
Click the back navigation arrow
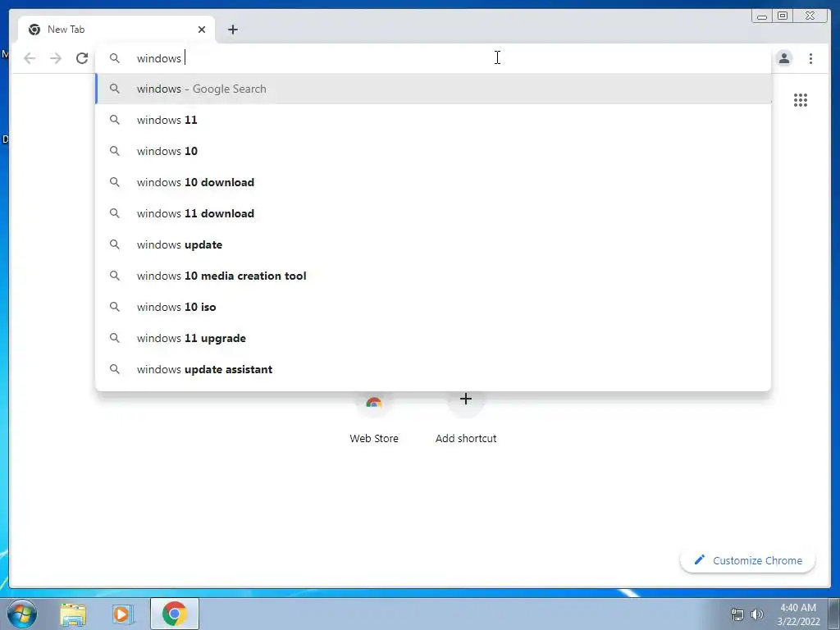pos(30,58)
